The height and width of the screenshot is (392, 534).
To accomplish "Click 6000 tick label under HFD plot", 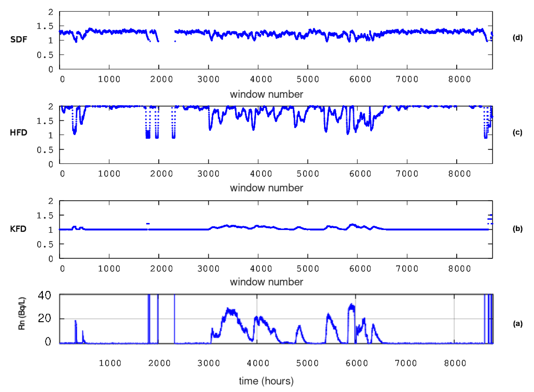I will click(x=360, y=174).
